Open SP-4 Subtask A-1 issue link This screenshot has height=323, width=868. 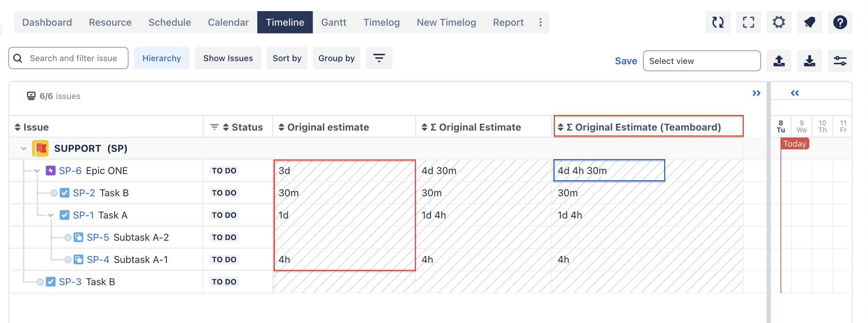click(x=98, y=259)
